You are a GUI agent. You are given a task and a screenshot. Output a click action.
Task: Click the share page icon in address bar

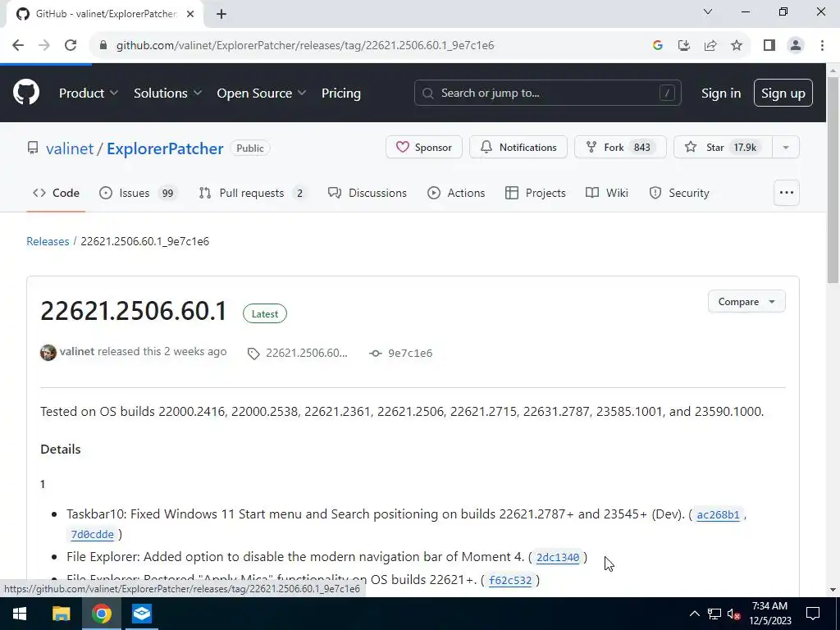pyautogui.click(x=710, y=45)
